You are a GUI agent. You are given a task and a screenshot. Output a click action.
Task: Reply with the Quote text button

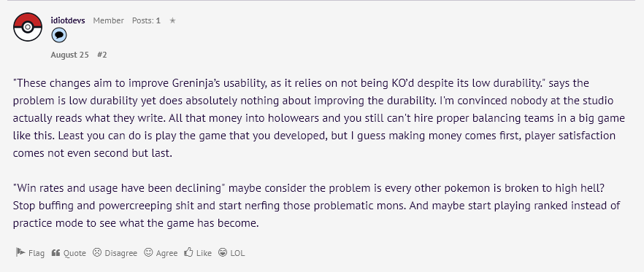pyautogui.click(x=74, y=253)
